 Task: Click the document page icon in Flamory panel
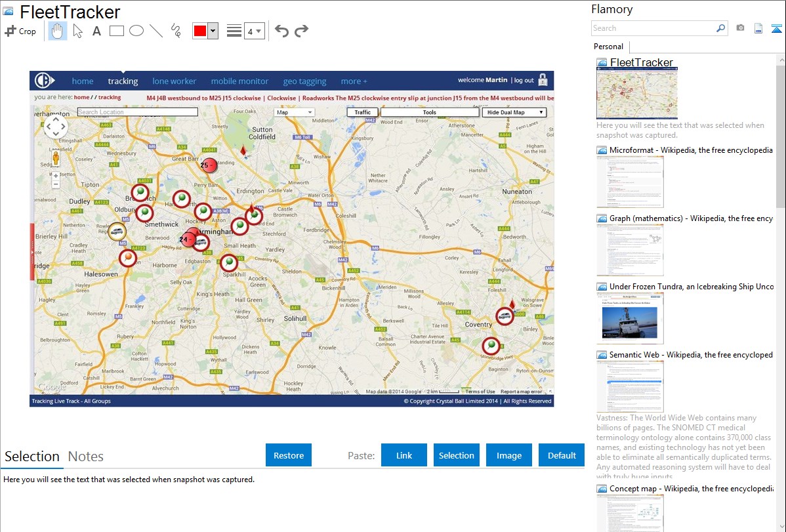(758, 29)
